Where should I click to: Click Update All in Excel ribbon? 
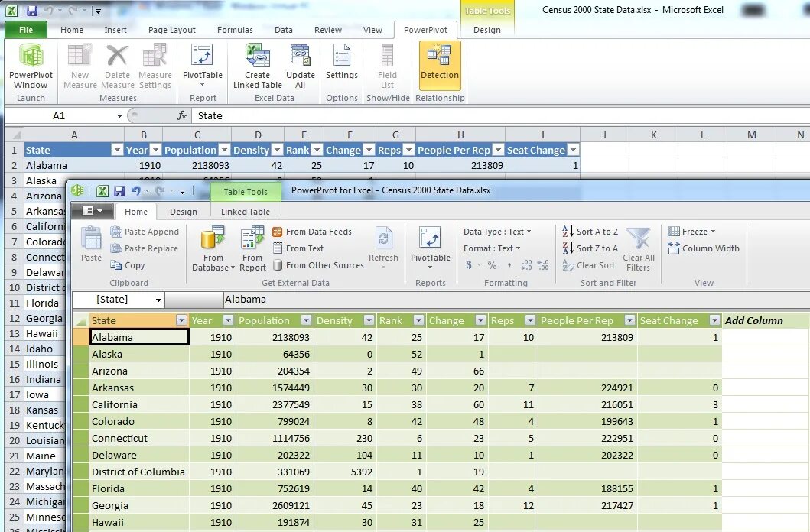pyautogui.click(x=300, y=66)
